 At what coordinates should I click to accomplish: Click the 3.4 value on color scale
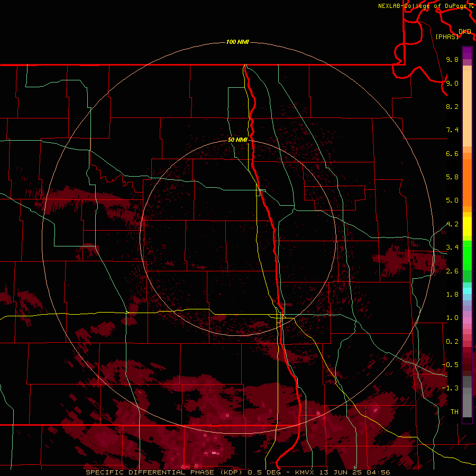click(x=452, y=248)
